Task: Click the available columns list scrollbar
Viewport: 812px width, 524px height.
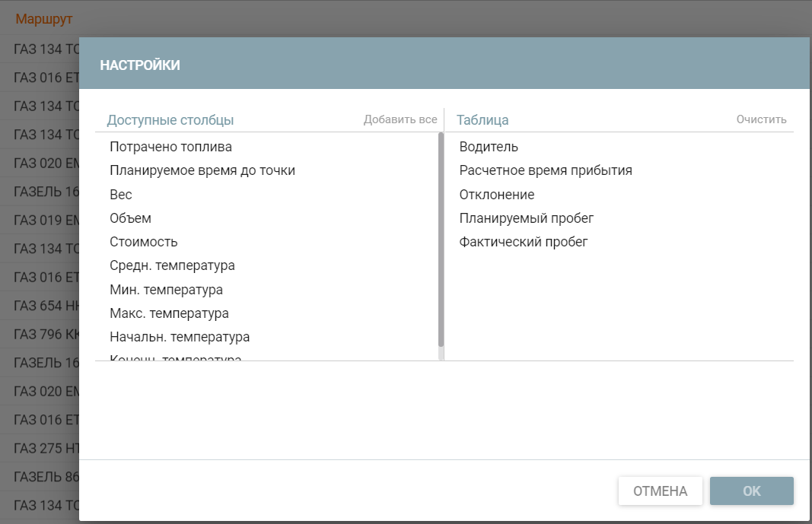Action: point(441,240)
